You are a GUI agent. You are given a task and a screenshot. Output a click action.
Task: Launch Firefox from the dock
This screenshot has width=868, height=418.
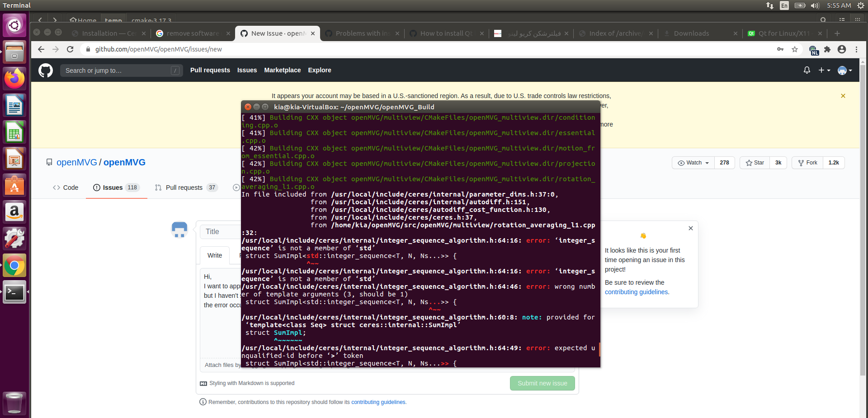coord(14,78)
